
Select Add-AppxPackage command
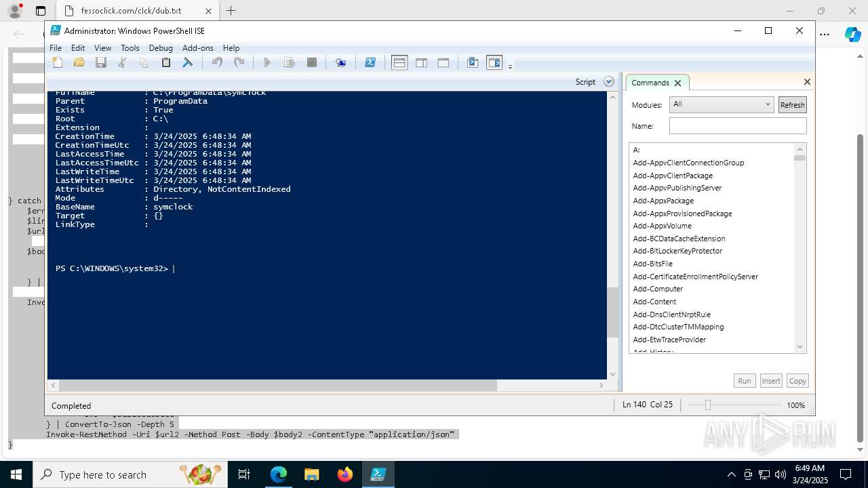(x=663, y=201)
